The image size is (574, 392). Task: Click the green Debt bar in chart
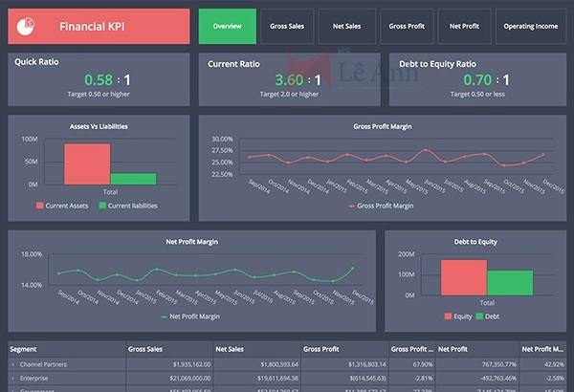(x=509, y=283)
